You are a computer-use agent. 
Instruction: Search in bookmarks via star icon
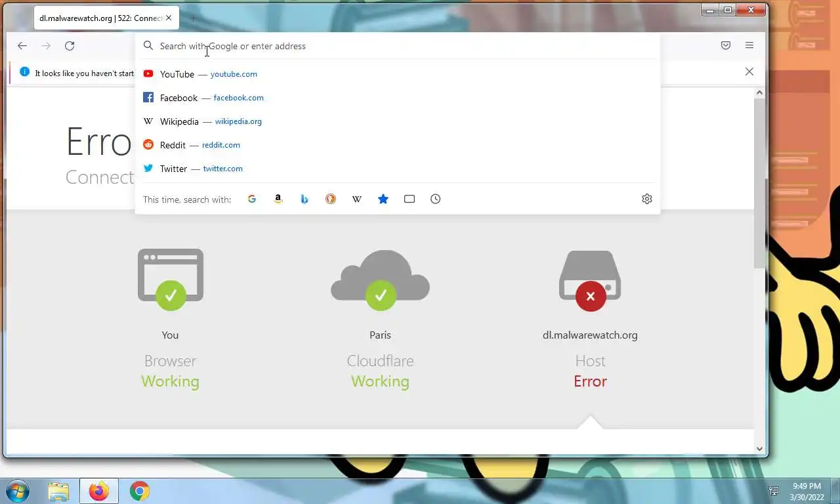[383, 199]
